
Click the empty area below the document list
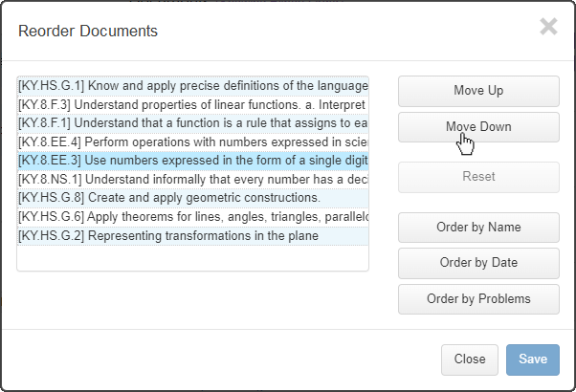click(x=193, y=258)
